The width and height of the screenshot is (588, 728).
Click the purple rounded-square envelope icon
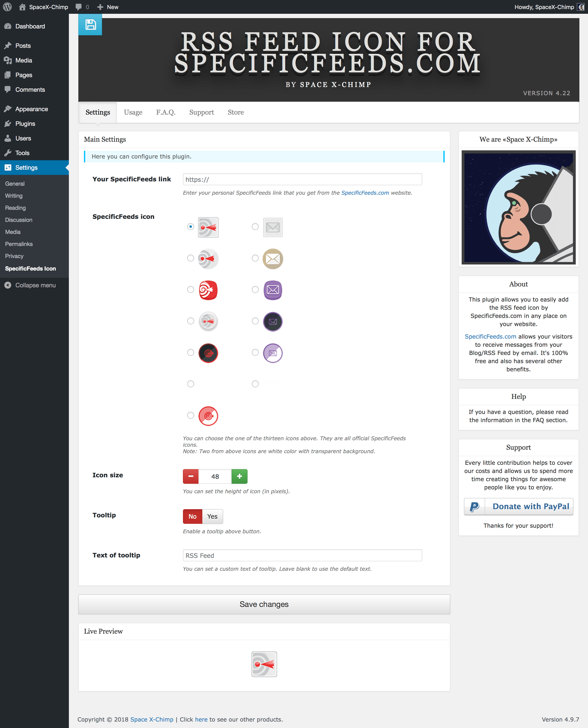pos(273,290)
